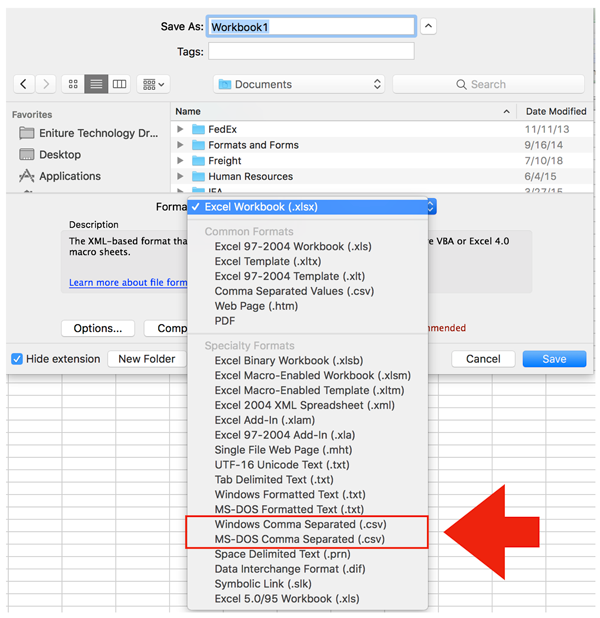Expand the Freight folder triangle
Viewport: 600px width, 618px height.
(180, 160)
